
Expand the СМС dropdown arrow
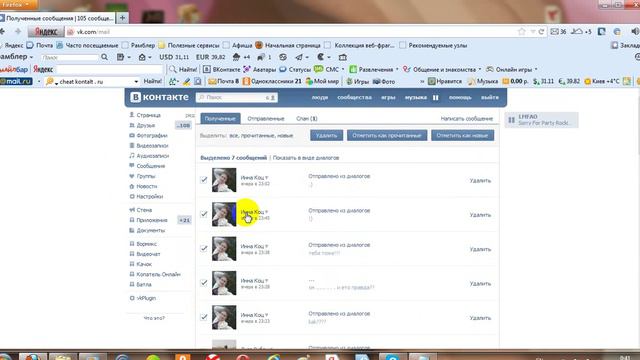click(x=343, y=69)
